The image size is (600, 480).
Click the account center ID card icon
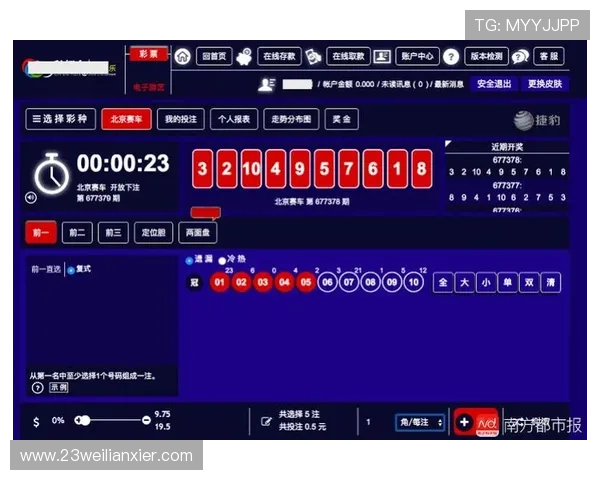[383, 57]
